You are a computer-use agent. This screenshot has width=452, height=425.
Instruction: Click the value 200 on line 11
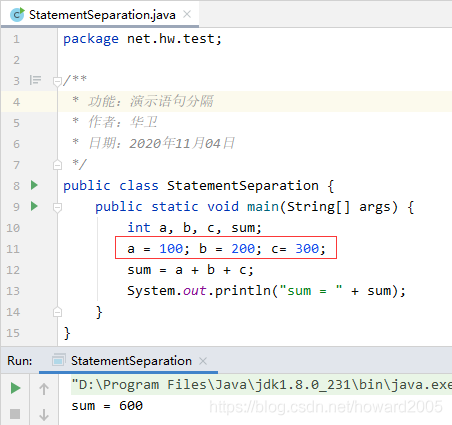click(x=243, y=249)
